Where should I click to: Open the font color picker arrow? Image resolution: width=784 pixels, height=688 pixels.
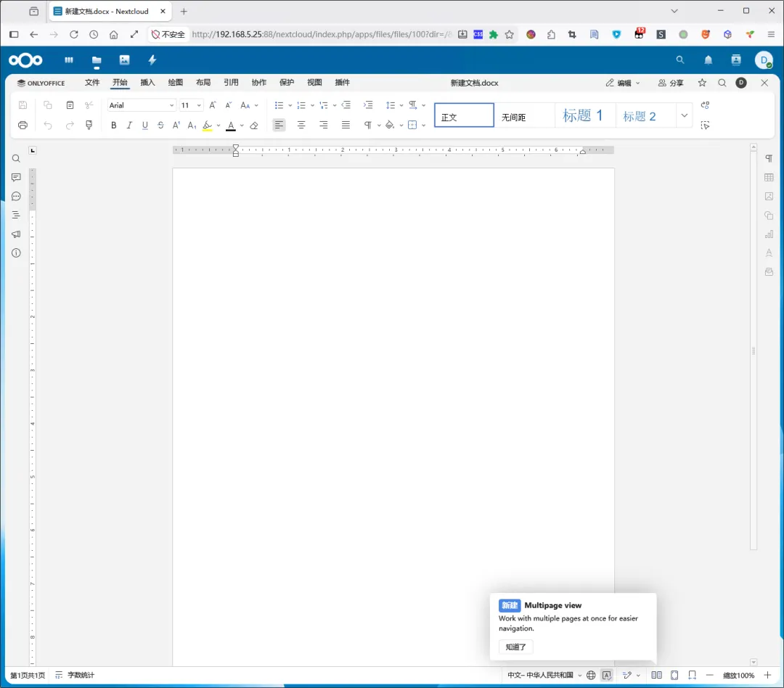(242, 126)
